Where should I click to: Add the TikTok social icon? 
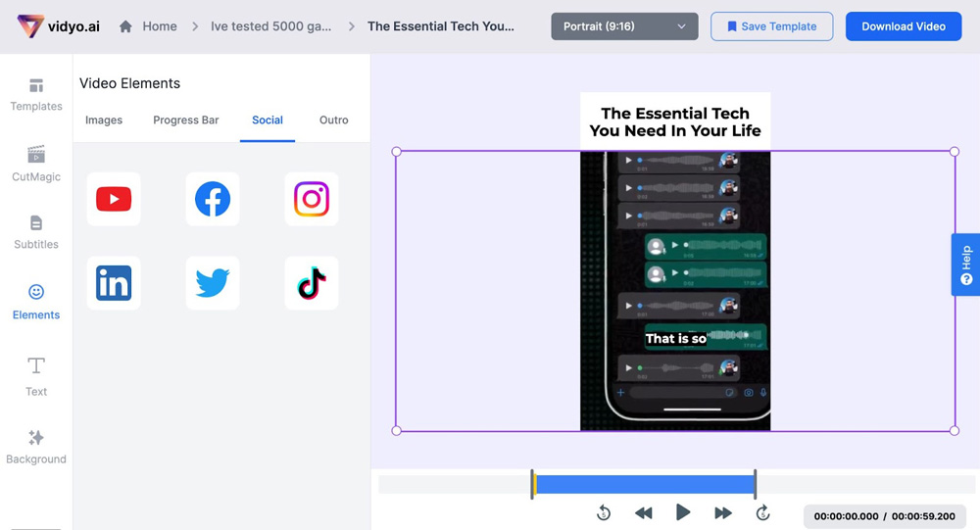[x=312, y=283]
